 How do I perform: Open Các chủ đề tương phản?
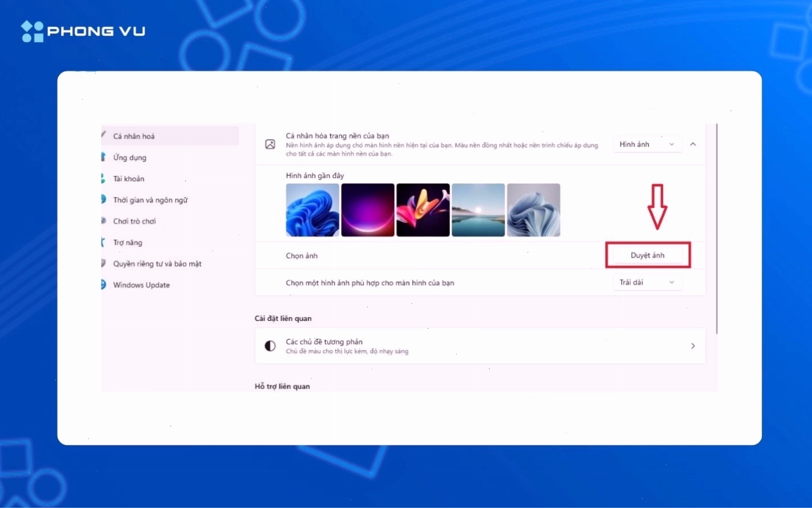click(x=481, y=346)
